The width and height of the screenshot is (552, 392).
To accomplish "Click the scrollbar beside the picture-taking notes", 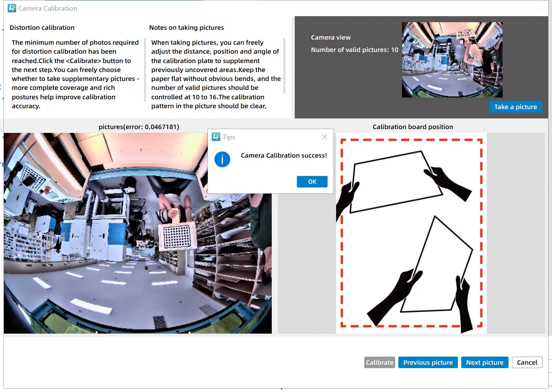I will 284,66.
